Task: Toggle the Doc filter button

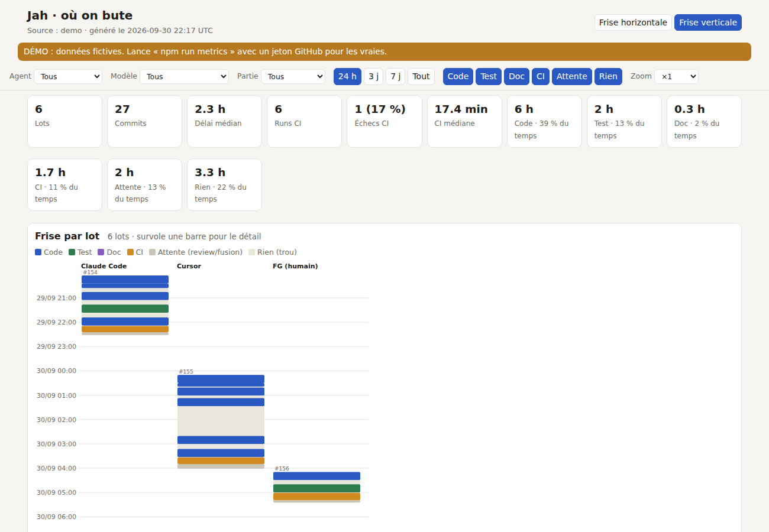Action: 516,76
